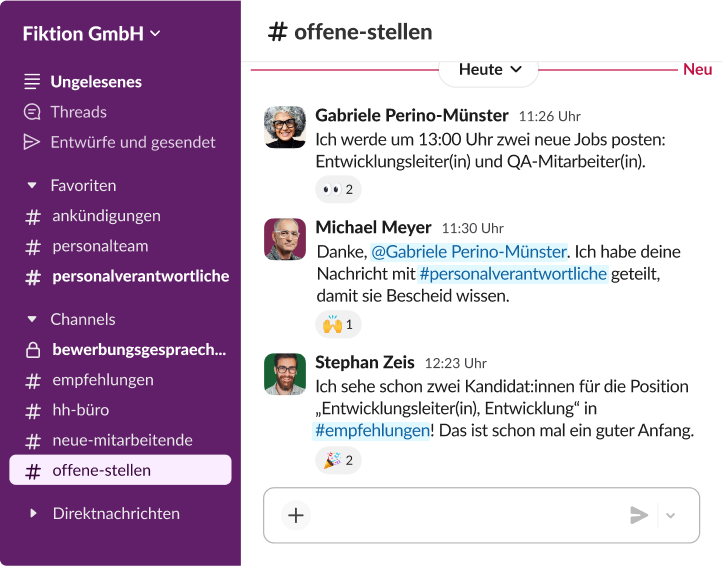Open the send options dropdown chevron
Image resolution: width=723 pixels, height=566 pixels.
coord(670,515)
